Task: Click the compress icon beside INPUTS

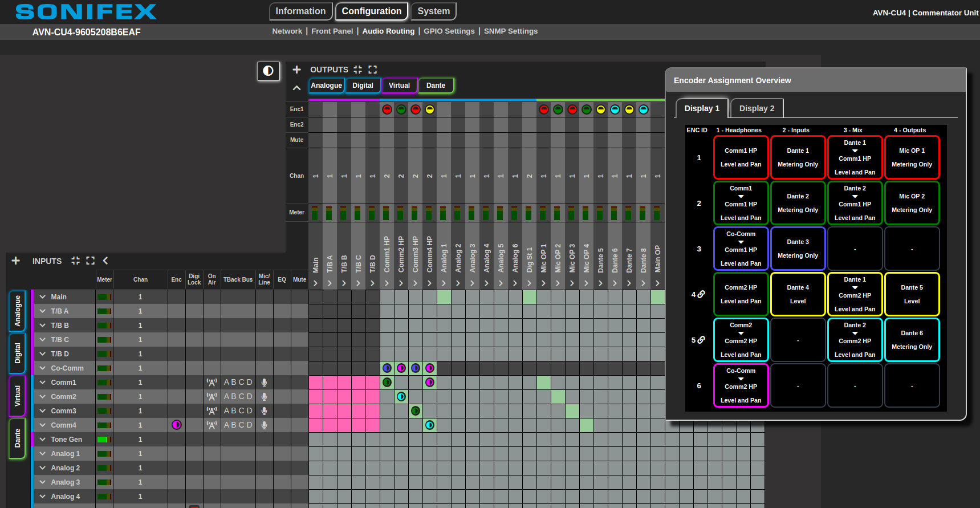Action: click(x=75, y=261)
